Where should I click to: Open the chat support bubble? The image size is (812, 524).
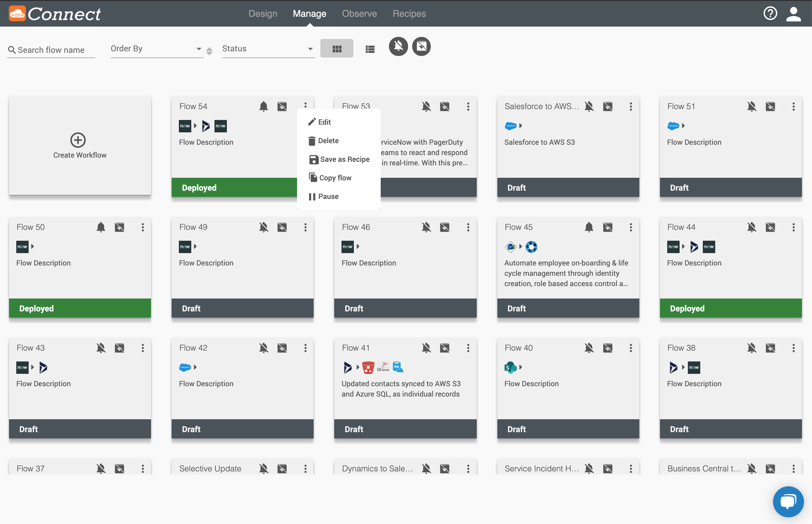coord(788,502)
